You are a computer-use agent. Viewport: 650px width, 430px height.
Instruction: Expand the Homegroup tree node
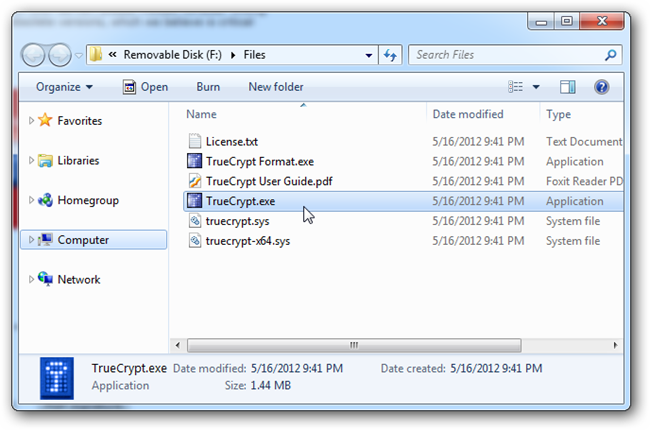(31, 200)
